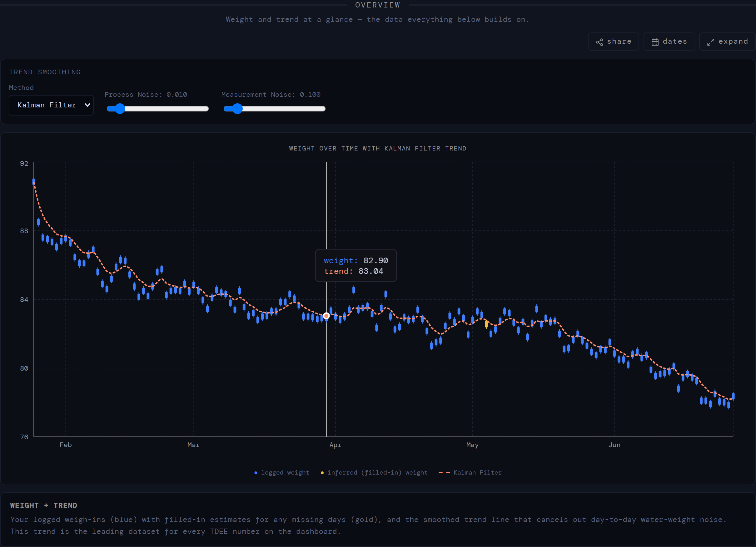Click the share button
Viewport: 756px width, 547px height.
point(613,42)
